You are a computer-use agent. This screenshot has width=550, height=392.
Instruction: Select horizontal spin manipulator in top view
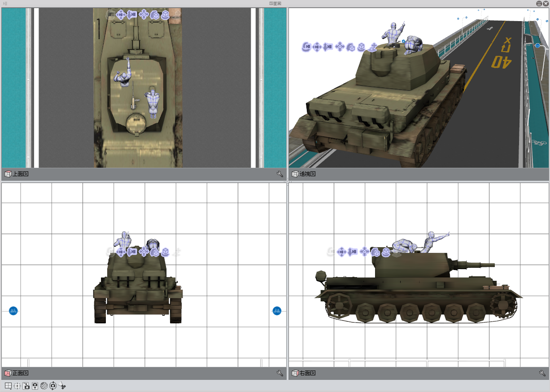pos(165,15)
